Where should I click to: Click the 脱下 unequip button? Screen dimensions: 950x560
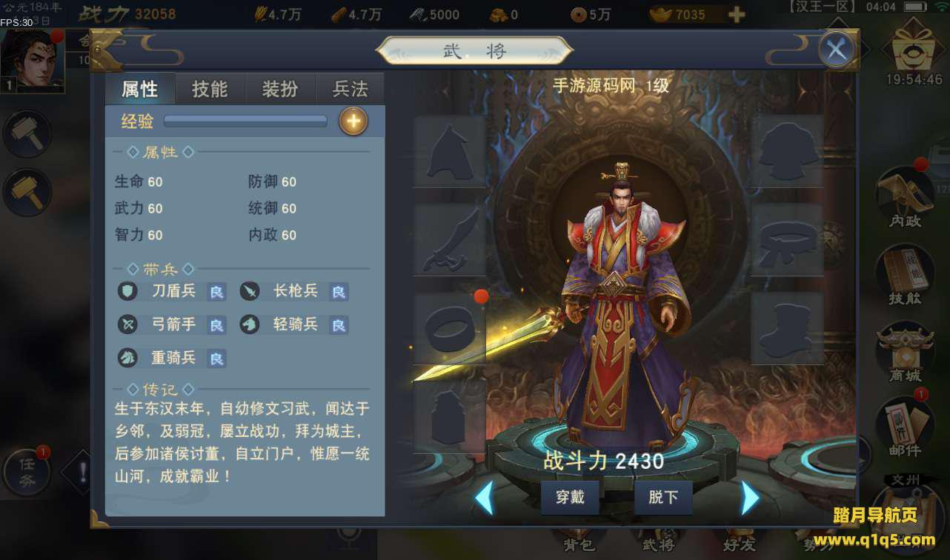coord(663,498)
